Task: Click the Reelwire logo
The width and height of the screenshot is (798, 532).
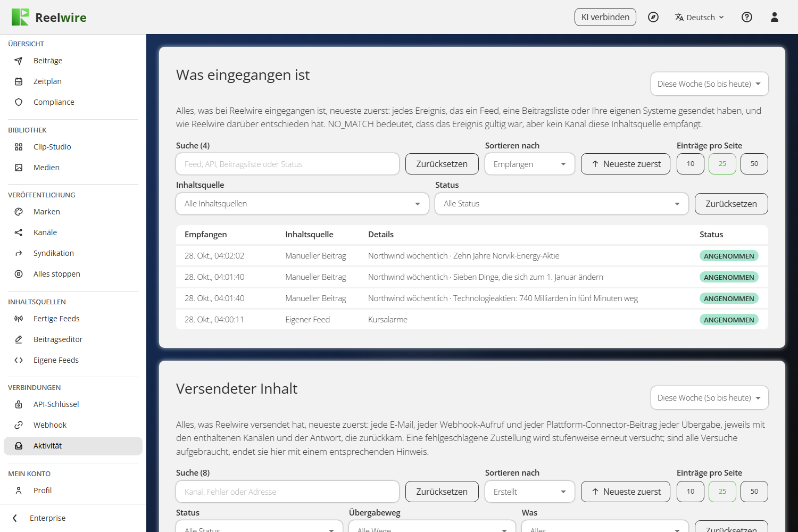Action: coord(49,17)
